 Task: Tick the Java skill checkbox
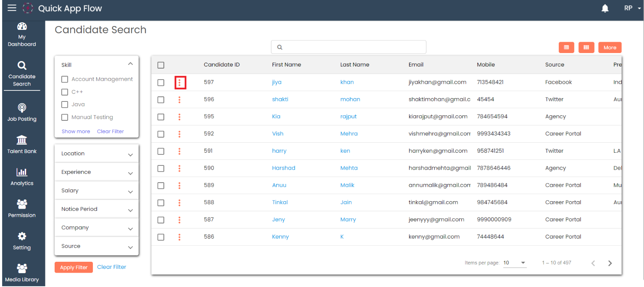pyautogui.click(x=65, y=105)
